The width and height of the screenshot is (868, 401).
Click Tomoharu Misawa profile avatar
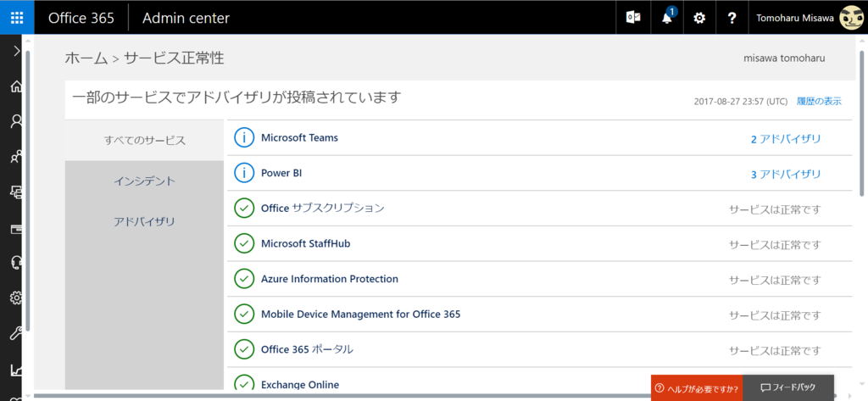tap(851, 18)
